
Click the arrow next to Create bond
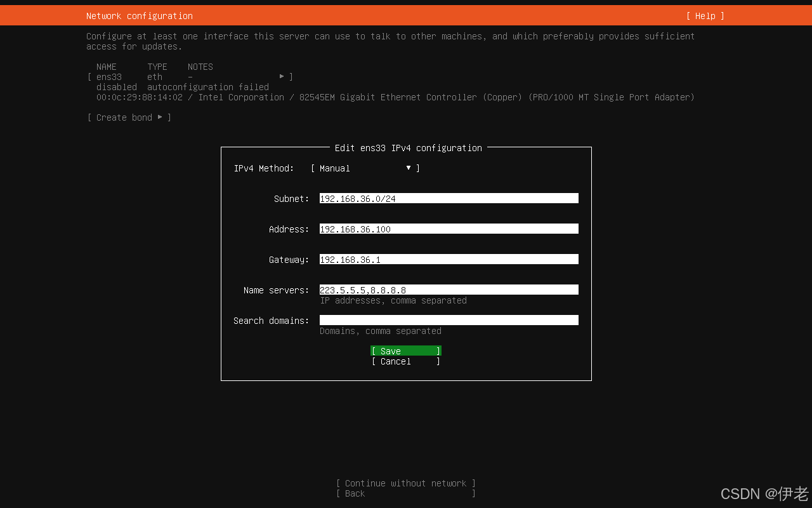point(160,117)
